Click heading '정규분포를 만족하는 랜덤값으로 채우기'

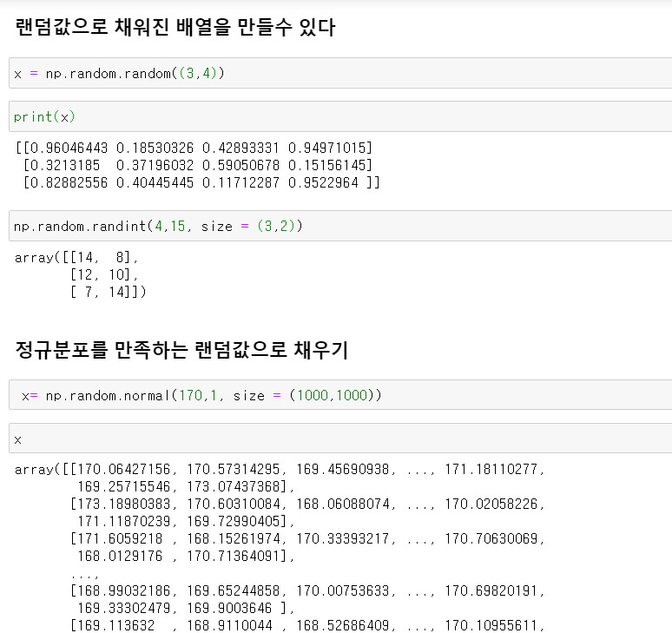(x=181, y=350)
